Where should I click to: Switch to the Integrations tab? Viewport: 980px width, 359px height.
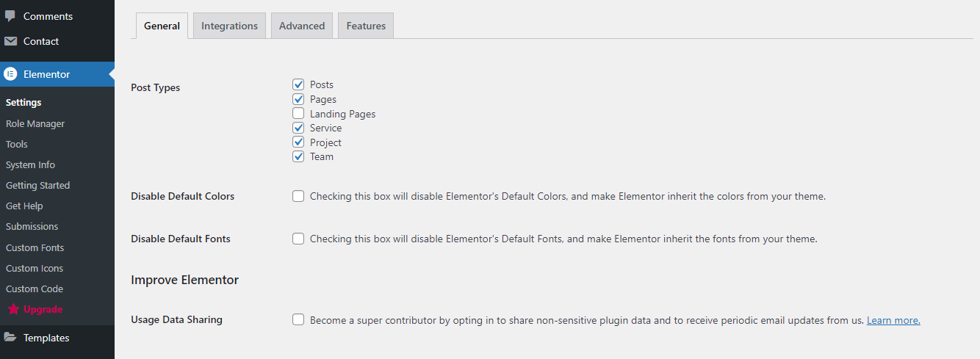coord(229,26)
